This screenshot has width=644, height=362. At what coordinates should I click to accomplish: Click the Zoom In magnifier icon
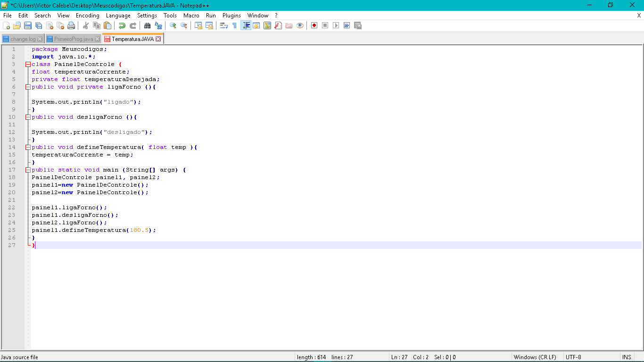tap(173, 25)
